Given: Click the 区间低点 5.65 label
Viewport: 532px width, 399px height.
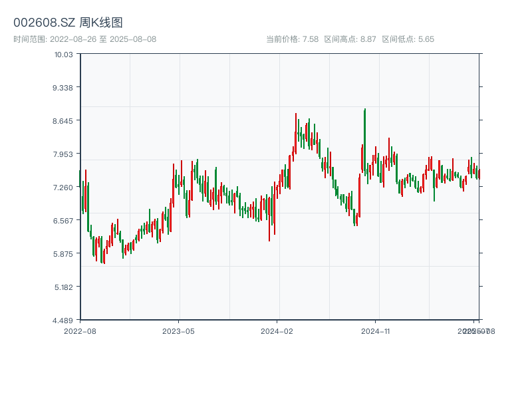Looking at the screenshot, I should coord(408,39).
